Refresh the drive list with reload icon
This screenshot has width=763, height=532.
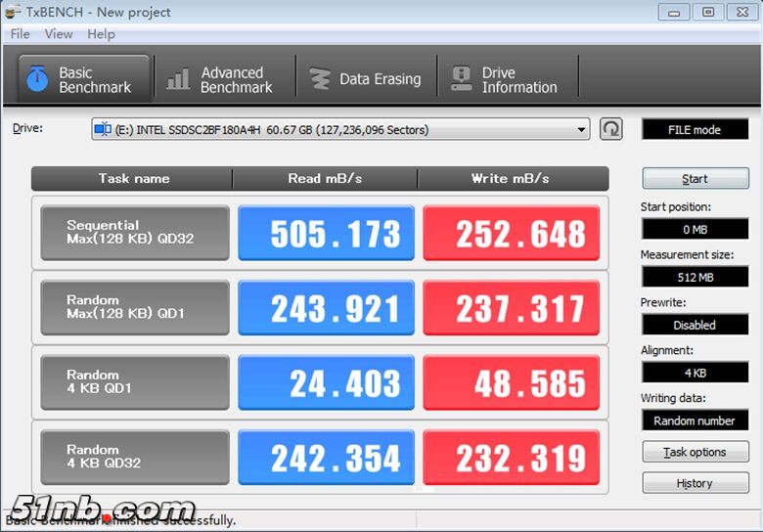610,129
